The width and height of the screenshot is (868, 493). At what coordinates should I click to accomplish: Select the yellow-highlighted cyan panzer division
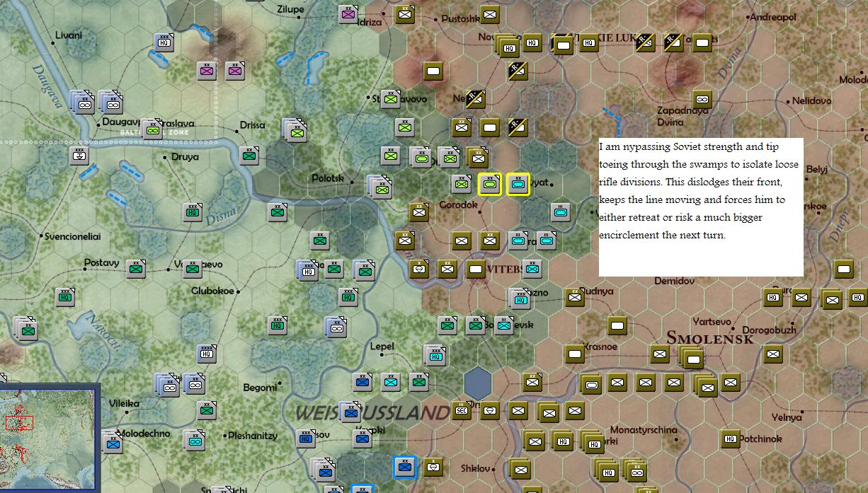click(518, 184)
